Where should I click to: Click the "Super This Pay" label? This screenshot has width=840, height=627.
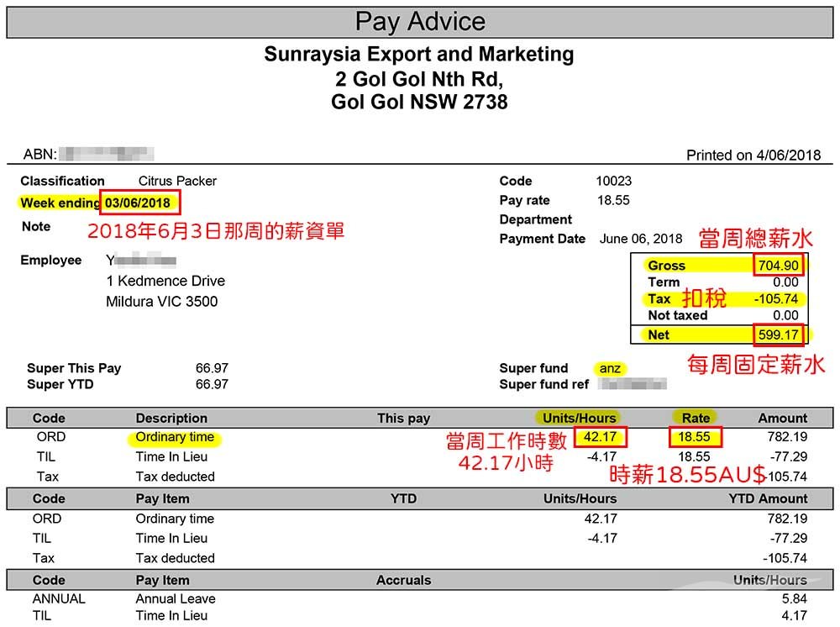[74, 368]
